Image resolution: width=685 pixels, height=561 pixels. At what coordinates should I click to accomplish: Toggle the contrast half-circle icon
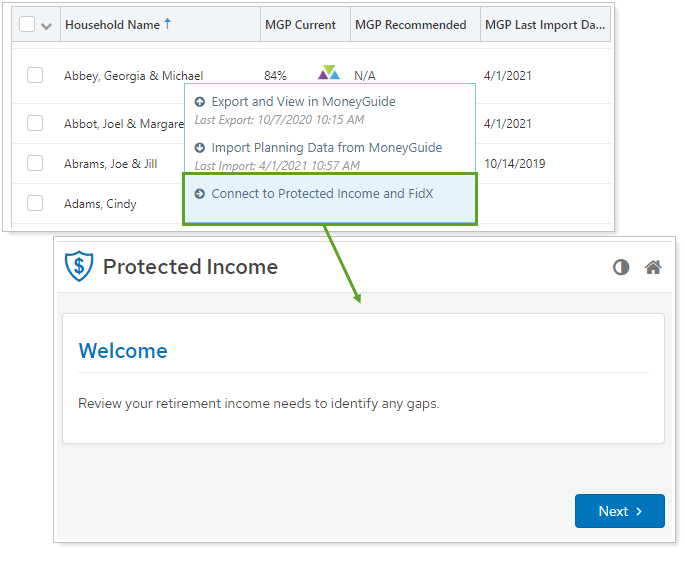pos(621,267)
